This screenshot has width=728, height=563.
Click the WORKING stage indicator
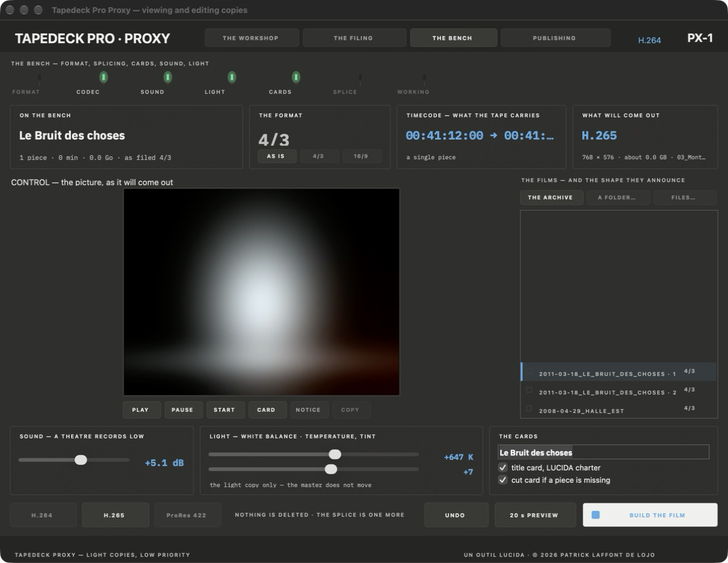click(x=424, y=78)
